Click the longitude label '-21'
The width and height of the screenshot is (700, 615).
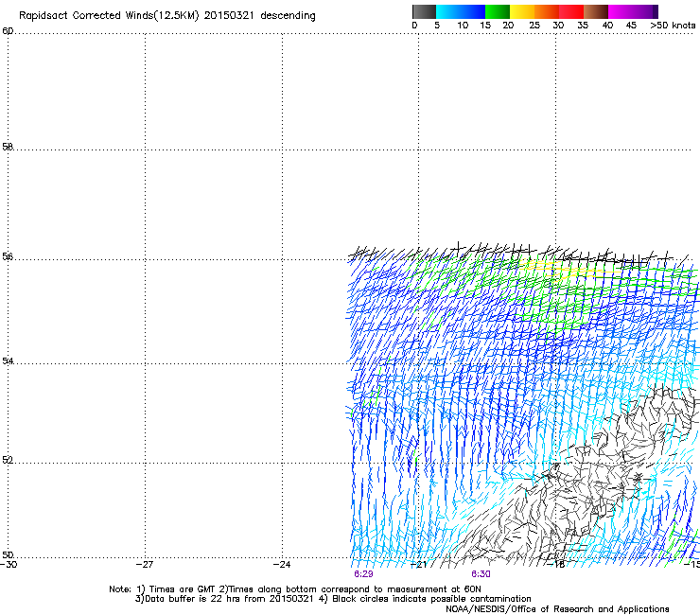click(419, 564)
